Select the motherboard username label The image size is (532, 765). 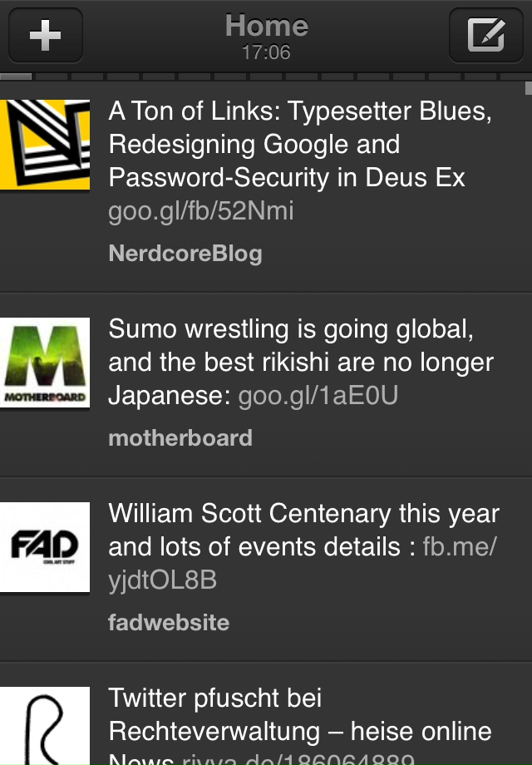tap(180, 438)
